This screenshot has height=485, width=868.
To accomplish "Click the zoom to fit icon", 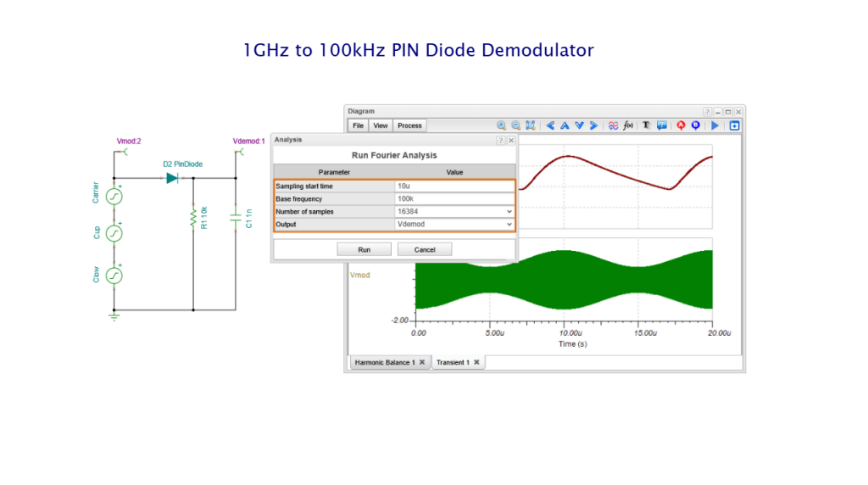I will [x=531, y=125].
